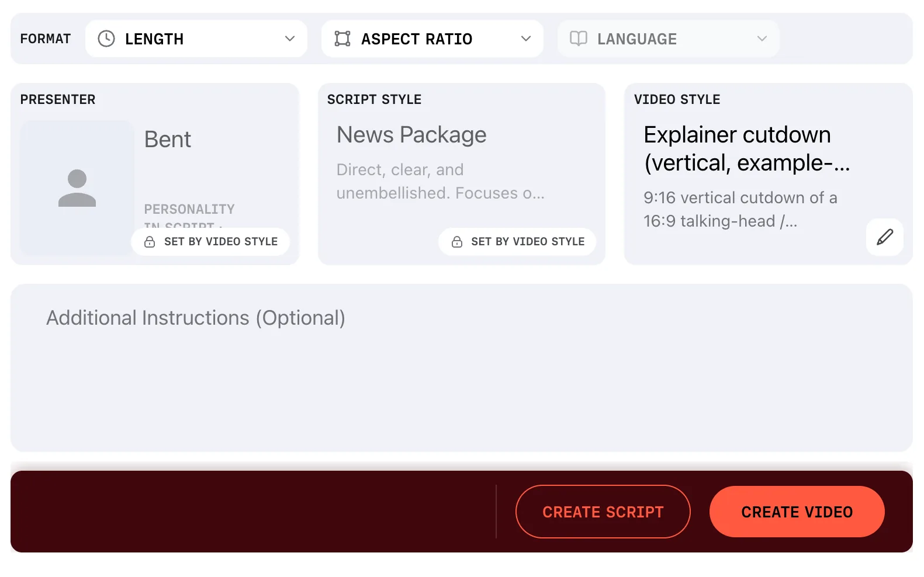This screenshot has height=577, width=924.
Task: Click lock icon in Script Style's Set By Video Style
Action: (x=457, y=242)
